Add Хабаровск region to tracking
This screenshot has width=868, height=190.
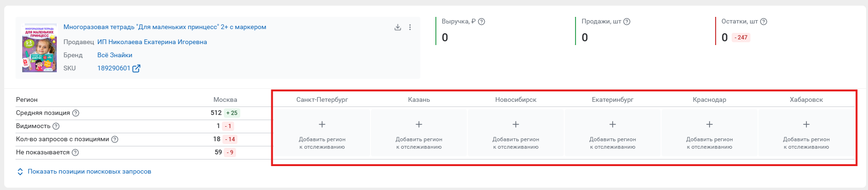pyautogui.click(x=806, y=133)
